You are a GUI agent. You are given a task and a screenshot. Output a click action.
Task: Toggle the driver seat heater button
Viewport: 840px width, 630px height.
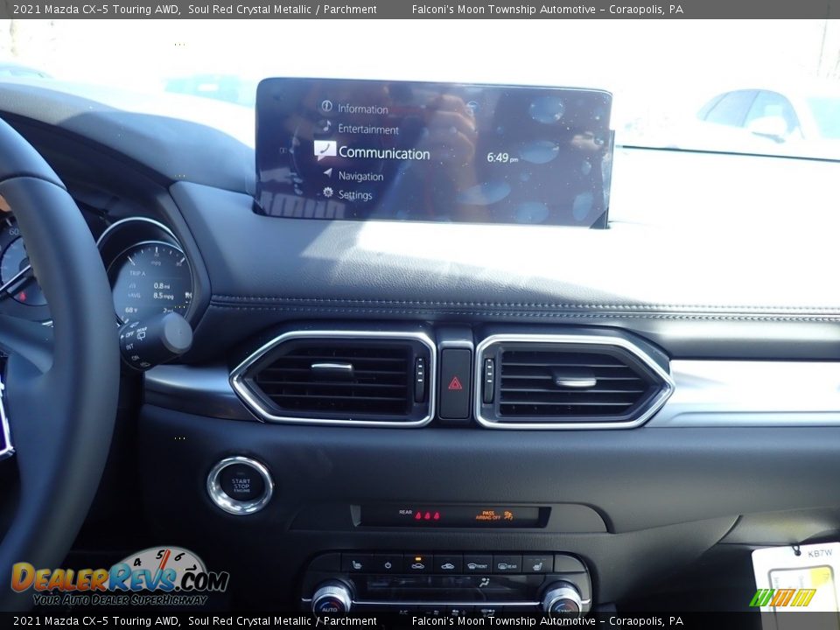coord(356,564)
